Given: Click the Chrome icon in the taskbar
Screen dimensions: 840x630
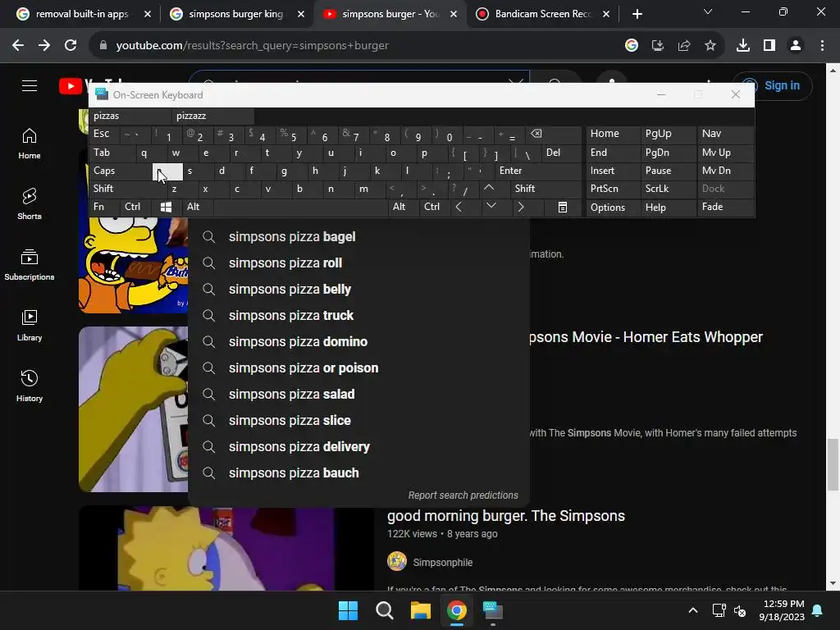Looking at the screenshot, I should tap(457, 610).
